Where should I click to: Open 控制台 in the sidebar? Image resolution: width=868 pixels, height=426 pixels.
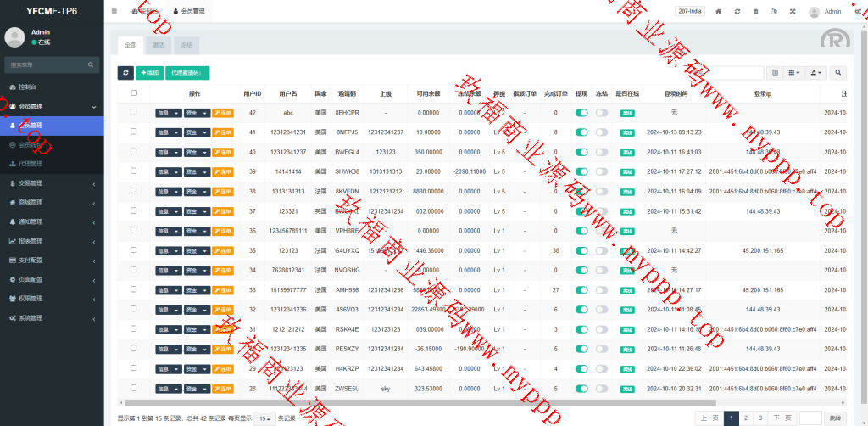tap(51, 87)
